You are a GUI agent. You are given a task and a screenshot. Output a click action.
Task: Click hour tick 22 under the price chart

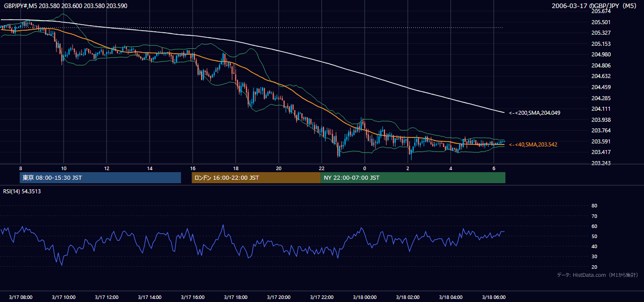click(x=322, y=168)
